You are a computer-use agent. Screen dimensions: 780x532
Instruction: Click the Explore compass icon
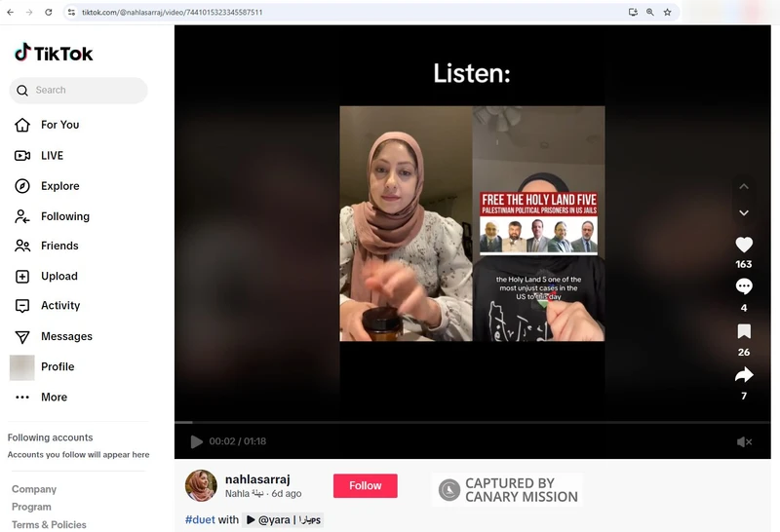pyautogui.click(x=21, y=186)
